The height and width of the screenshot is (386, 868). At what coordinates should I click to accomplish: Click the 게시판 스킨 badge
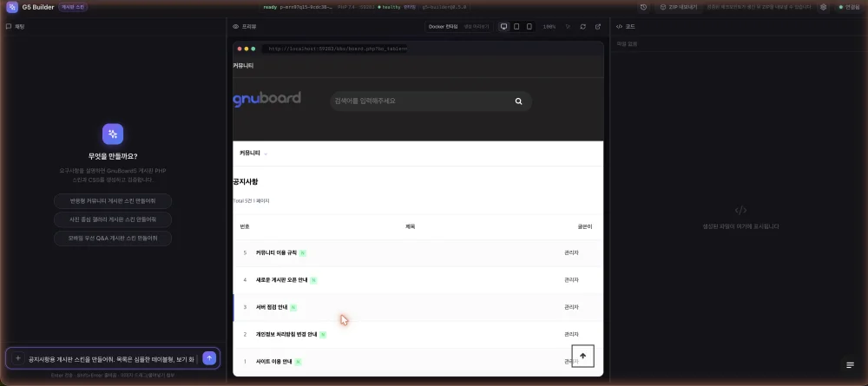(73, 7)
